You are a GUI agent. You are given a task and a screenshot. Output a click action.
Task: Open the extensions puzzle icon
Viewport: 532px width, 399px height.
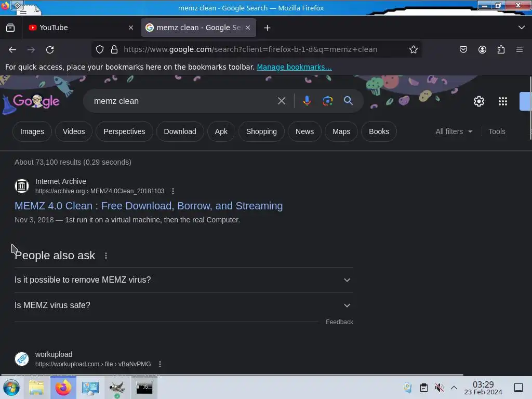501,49
